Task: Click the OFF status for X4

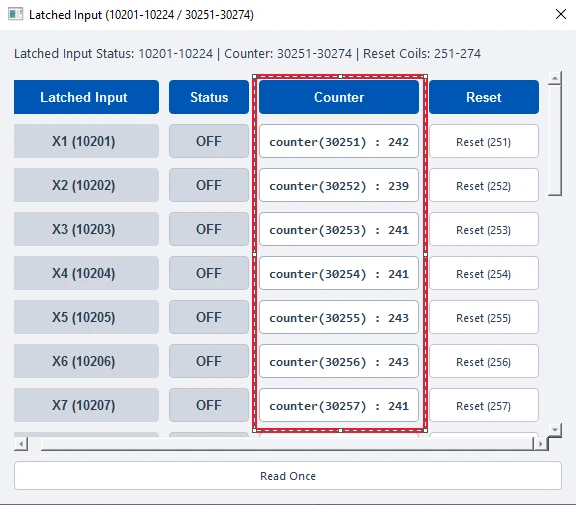Action: coord(209,274)
